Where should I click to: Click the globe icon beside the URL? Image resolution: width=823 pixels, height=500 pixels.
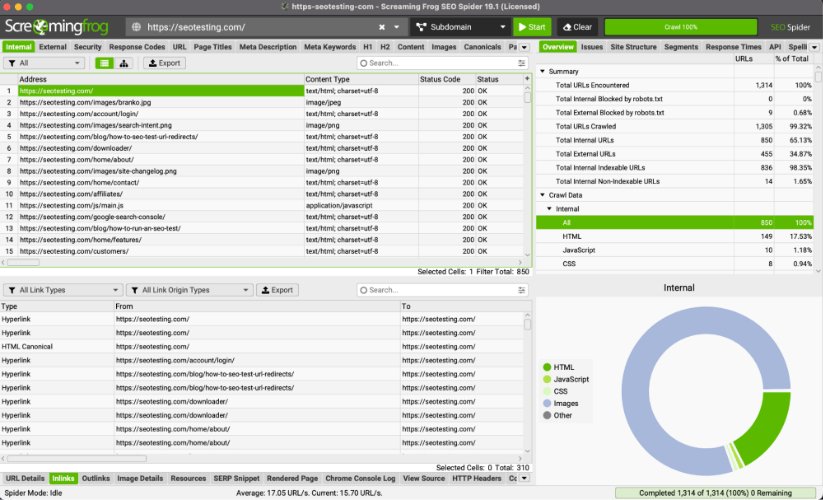[136, 27]
